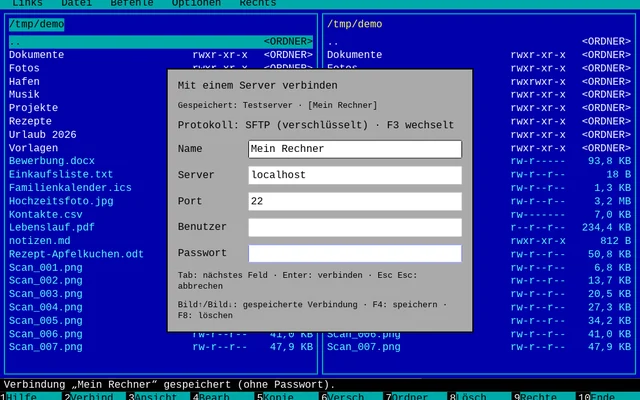This screenshot has width=640, height=400.
Task: Click the 18 B size entry
Action: point(618,175)
